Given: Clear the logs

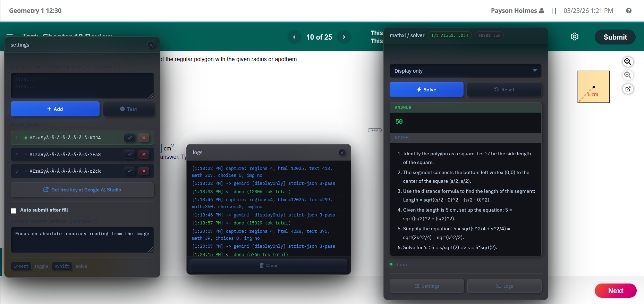Looking at the screenshot, I should (x=269, y=265).
